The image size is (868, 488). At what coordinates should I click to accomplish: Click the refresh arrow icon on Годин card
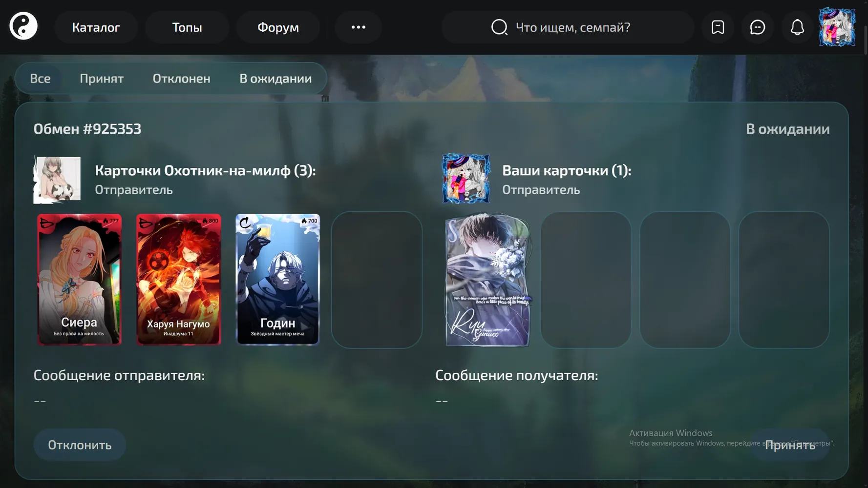tap(245, 223)
